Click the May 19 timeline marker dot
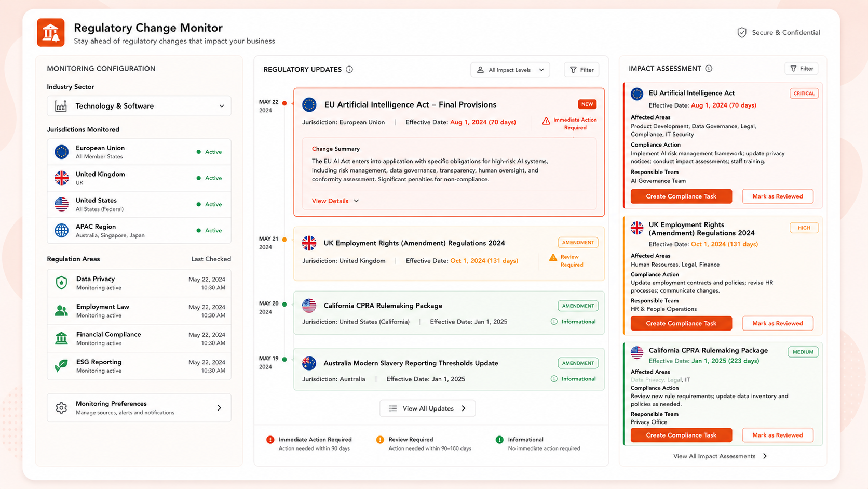The width and height of the screenshot is (868, 489). (284, 360)
